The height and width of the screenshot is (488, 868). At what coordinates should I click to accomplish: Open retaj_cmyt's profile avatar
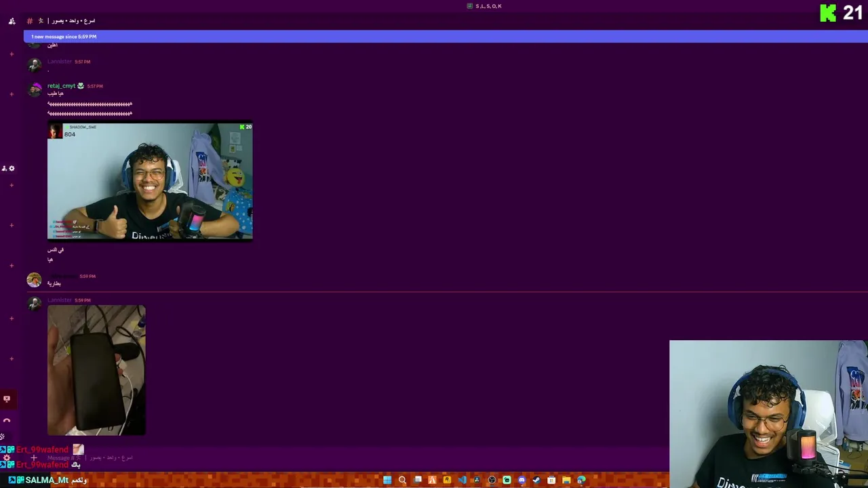(x=35, y=89)
